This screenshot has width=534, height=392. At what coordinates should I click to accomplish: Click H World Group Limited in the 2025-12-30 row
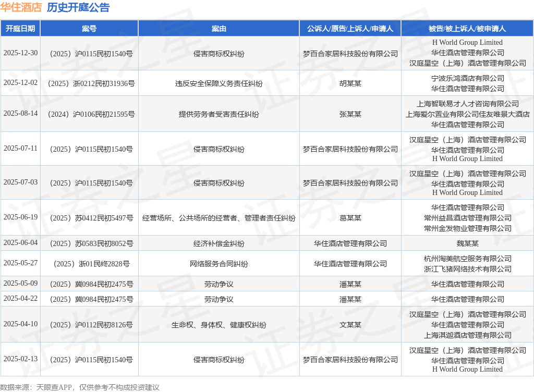coord(467,43)
